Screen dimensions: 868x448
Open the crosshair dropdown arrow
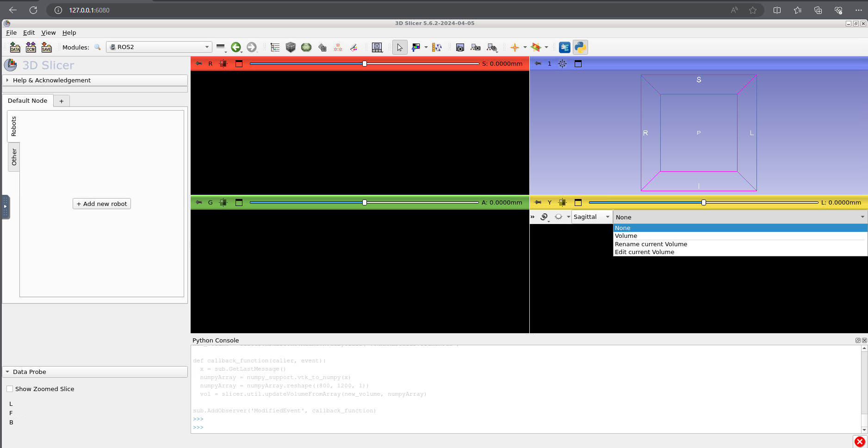(x=525, y=47)
